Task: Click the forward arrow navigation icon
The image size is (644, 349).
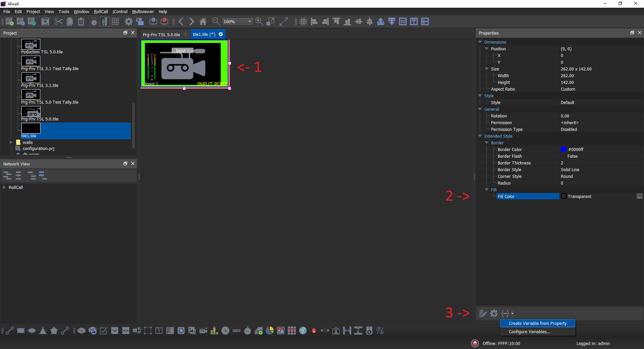Action: tap(192, 21)
